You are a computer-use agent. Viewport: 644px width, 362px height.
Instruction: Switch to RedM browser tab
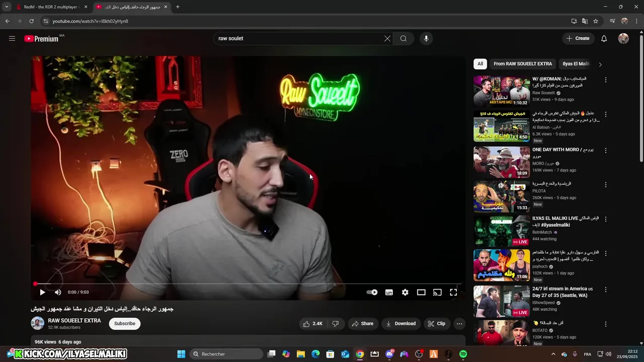(51, 7)
